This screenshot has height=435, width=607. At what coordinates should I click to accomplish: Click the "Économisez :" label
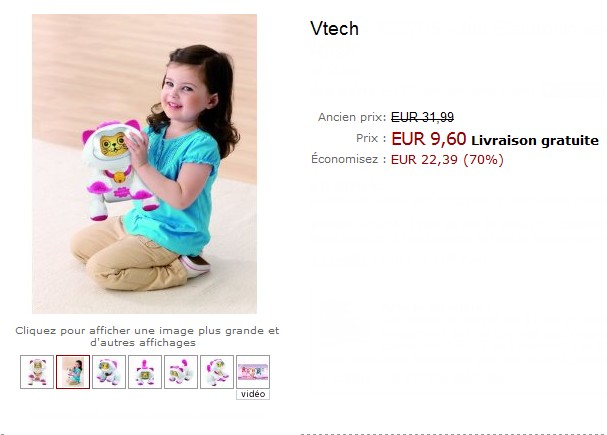tap(348, 159)
